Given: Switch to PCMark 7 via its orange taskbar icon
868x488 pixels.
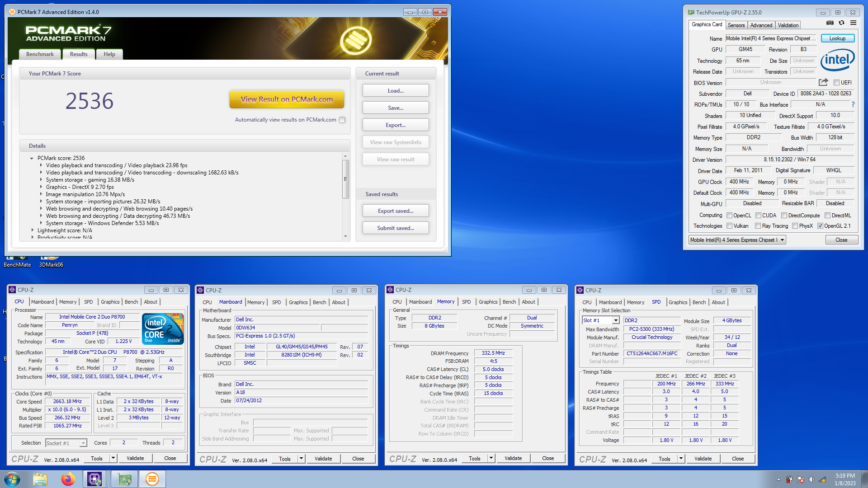Looking at the screenshot, I should click(x=152, y=479).
